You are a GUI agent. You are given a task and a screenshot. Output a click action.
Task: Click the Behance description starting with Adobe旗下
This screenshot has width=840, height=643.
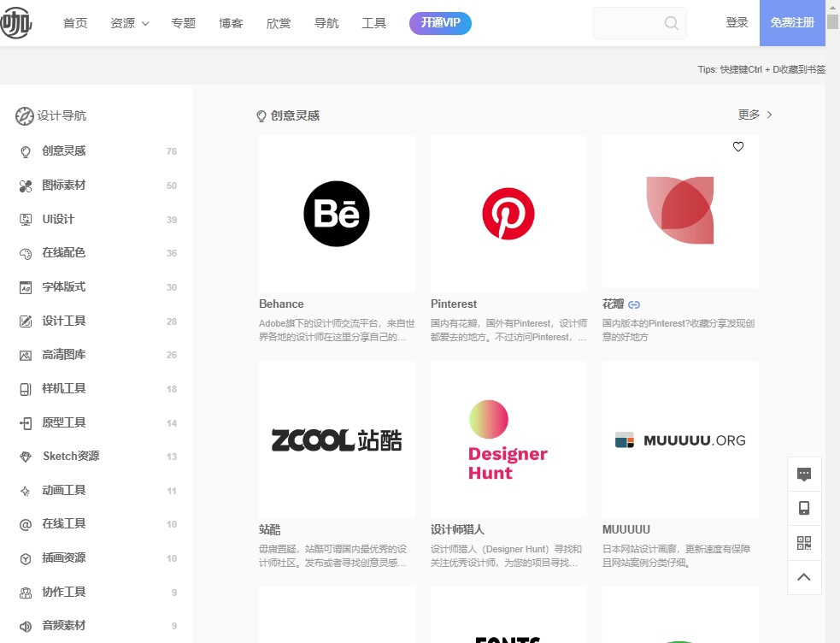(337, 330)
